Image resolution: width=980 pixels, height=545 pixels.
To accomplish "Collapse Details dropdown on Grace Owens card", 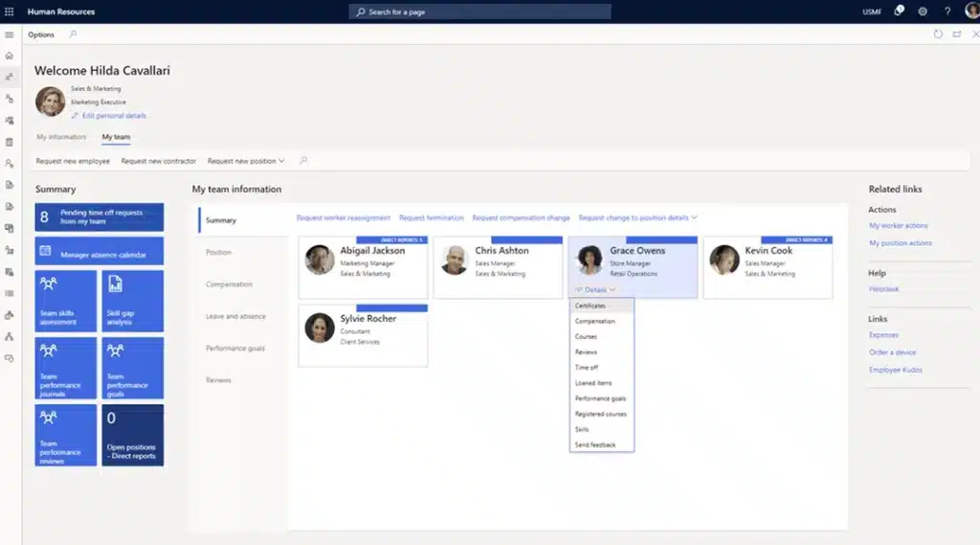I will point(595,289).
